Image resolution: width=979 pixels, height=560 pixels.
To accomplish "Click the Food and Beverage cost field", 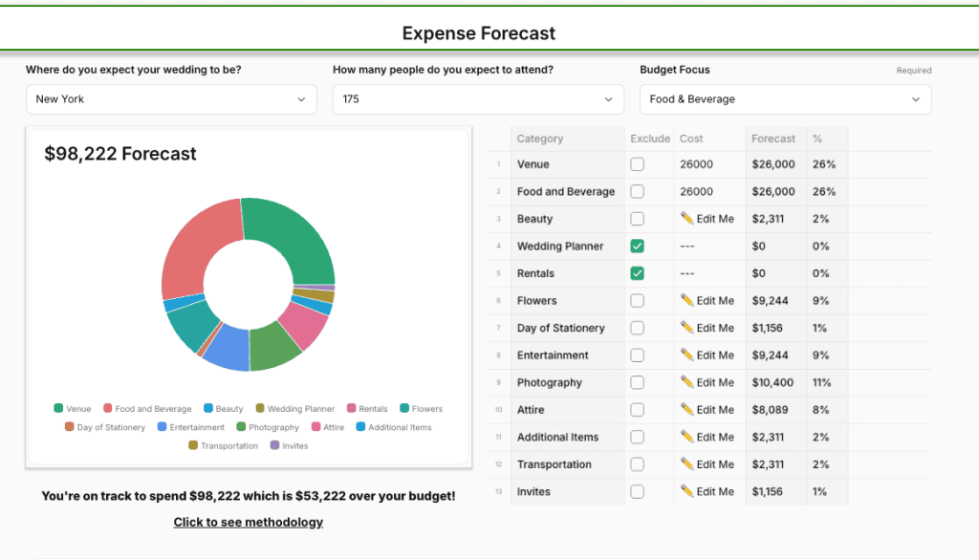I will tap(708, 192).
